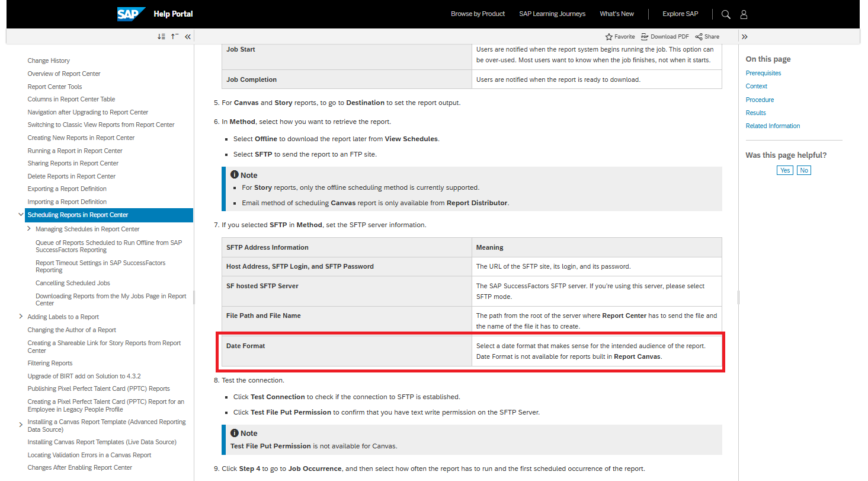This screenshot has width=868, height=481.
Task: Collapse the right On this page pane
Action: click(745, 37)
